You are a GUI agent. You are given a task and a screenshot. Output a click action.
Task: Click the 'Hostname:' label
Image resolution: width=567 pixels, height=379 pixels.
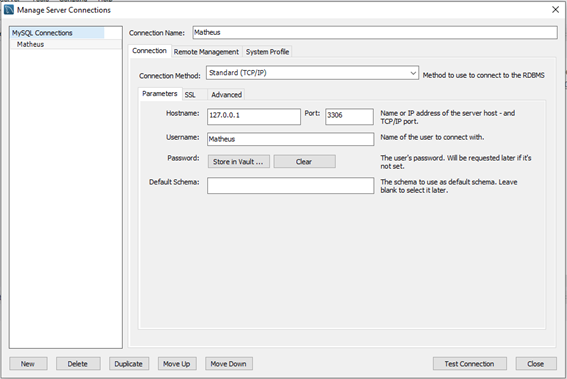[x=183, y=113]
